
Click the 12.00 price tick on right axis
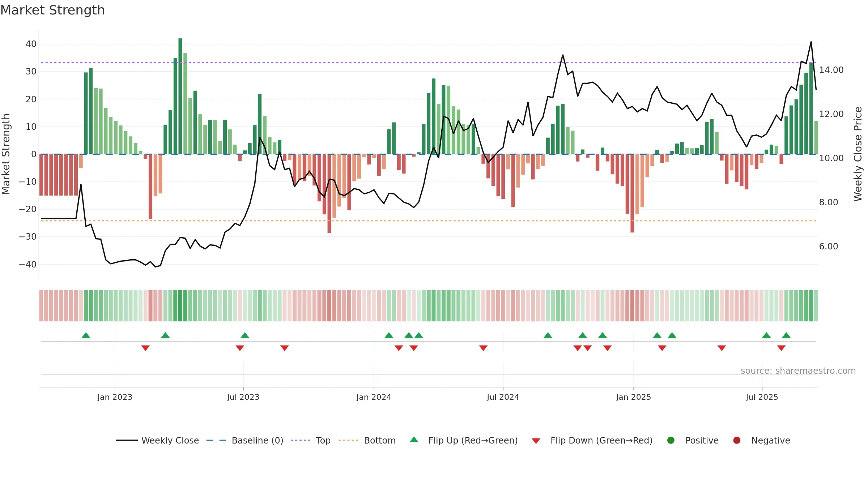[831, 114]
